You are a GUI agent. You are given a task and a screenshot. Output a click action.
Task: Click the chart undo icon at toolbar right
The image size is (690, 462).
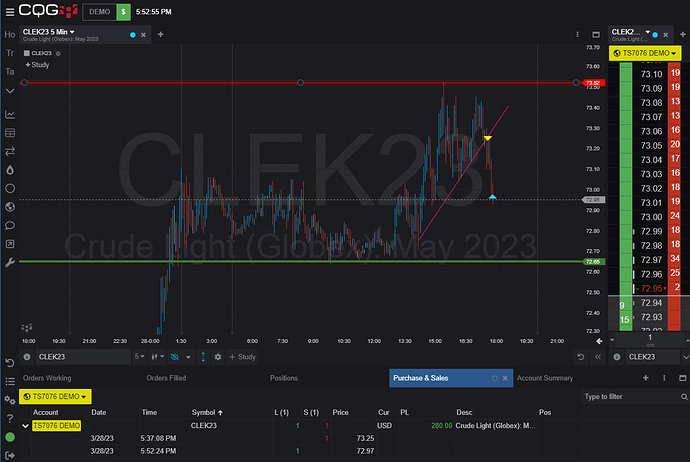pyautogui.click(x=581, y=357)
